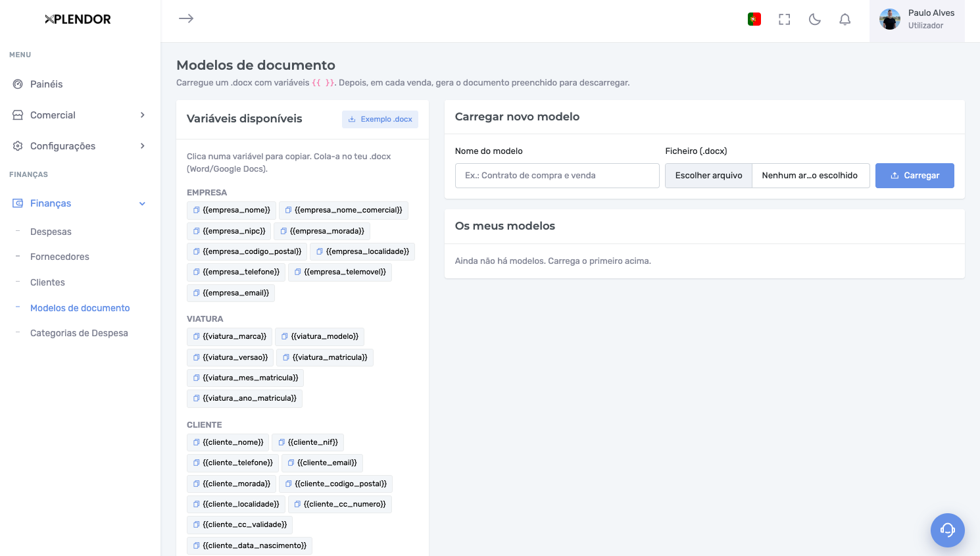Open the Portuguese flag language selector
The height and width of the screenshot is (556, 980).
[x=754, y=19]
